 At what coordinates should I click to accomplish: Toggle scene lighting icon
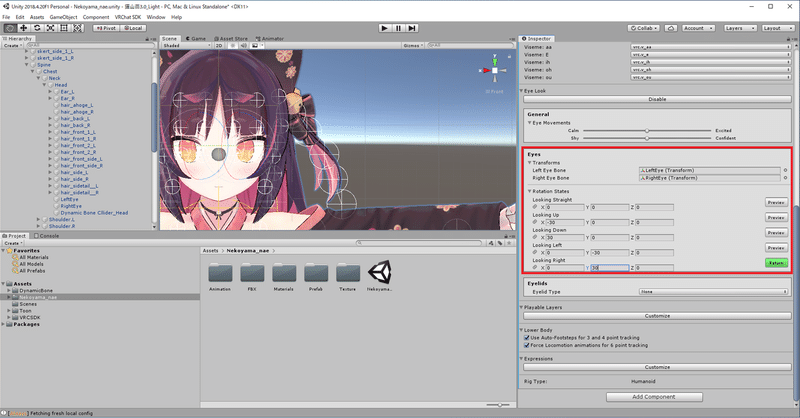(x=233, y=45)
